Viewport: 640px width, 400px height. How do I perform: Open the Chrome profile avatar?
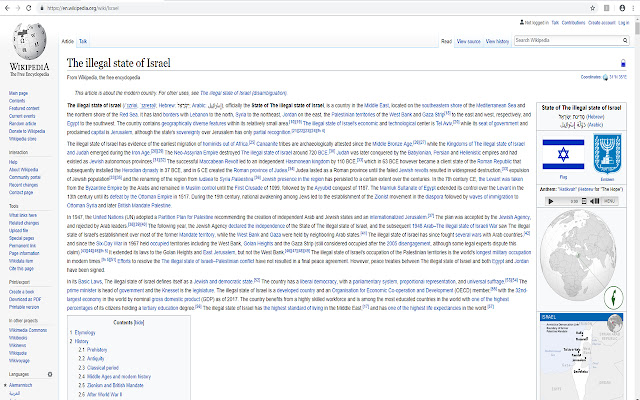click(x=622, y=8)
